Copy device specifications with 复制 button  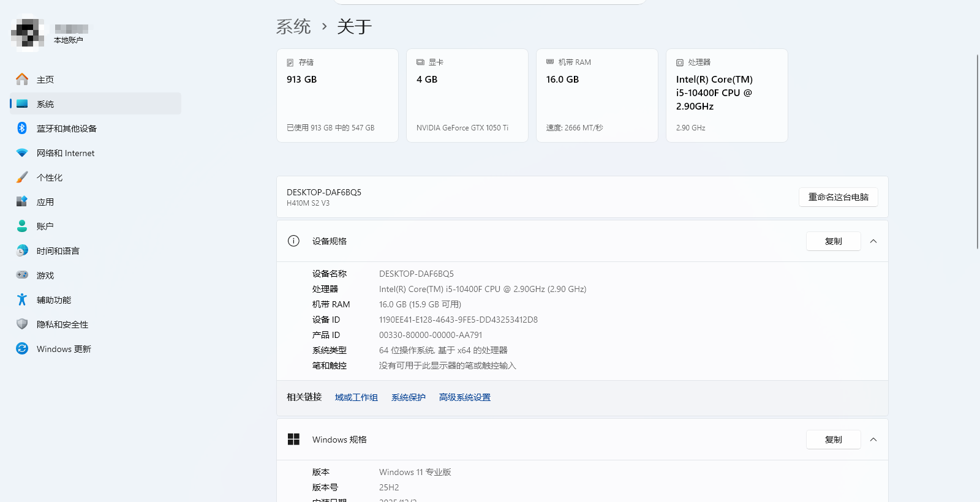pos(834,241)
